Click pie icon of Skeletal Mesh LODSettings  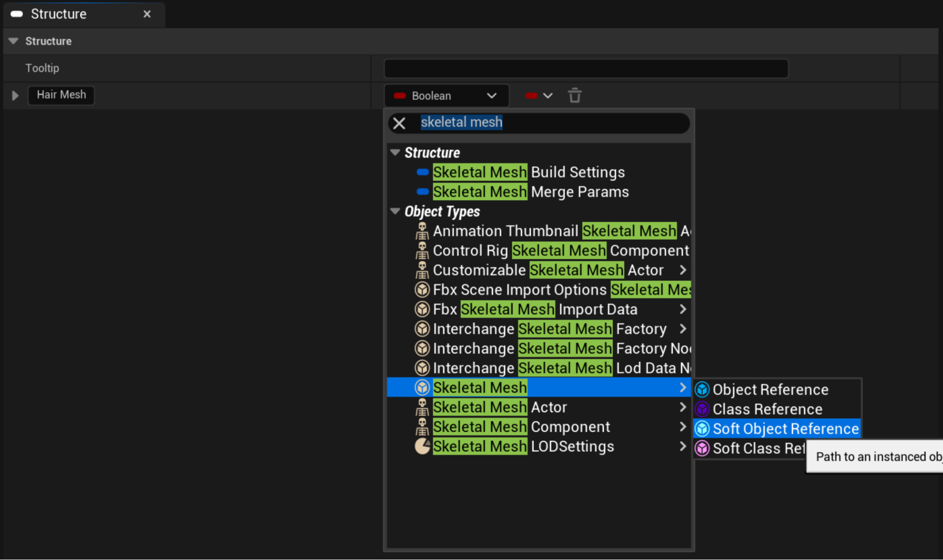coord(422,446)
